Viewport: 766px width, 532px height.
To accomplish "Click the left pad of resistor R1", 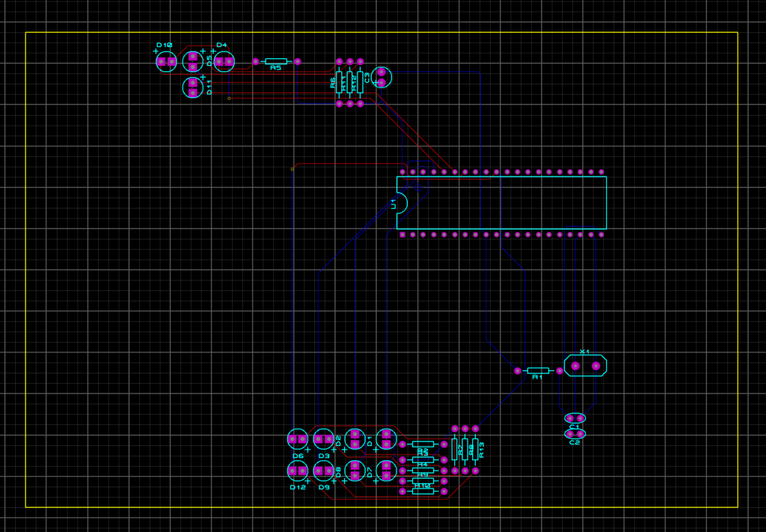I will point(518,370).
